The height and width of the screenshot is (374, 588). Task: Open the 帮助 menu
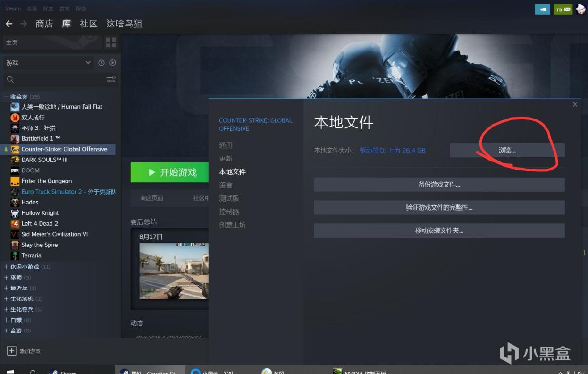81,8
